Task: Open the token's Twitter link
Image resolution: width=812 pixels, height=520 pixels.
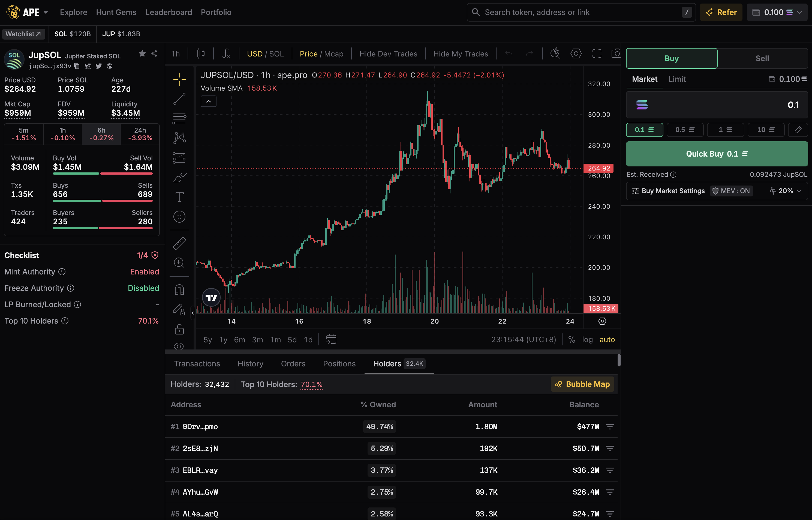Action: click(x=98, y=66)
